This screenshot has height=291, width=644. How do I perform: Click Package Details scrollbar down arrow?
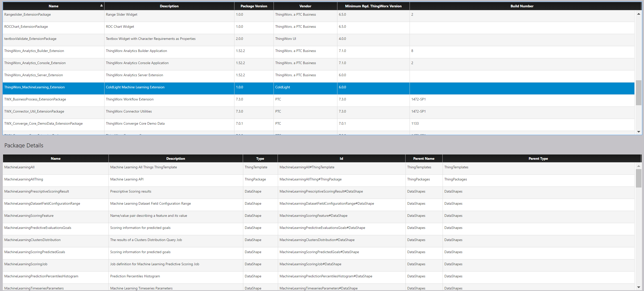pos(638,287)
